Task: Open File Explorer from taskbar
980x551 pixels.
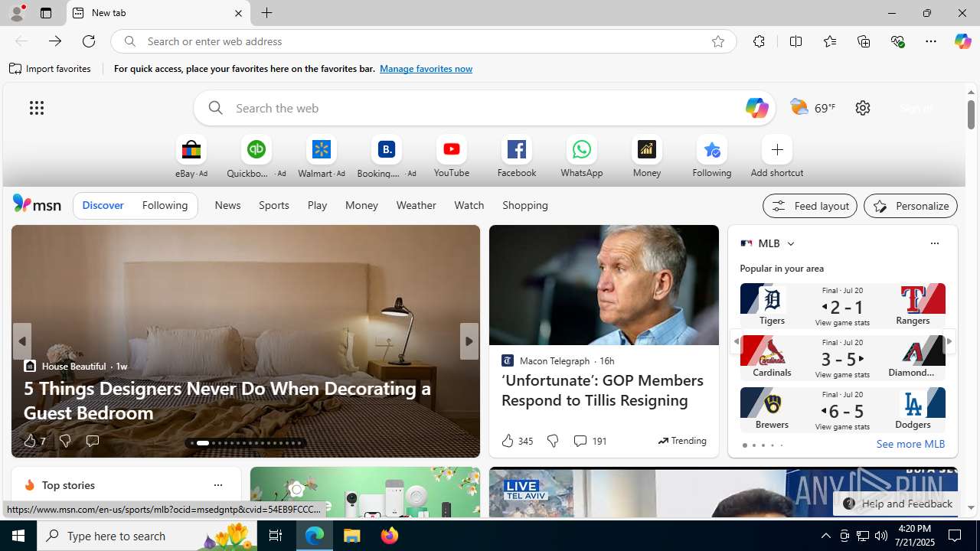Action: point(352,536)
